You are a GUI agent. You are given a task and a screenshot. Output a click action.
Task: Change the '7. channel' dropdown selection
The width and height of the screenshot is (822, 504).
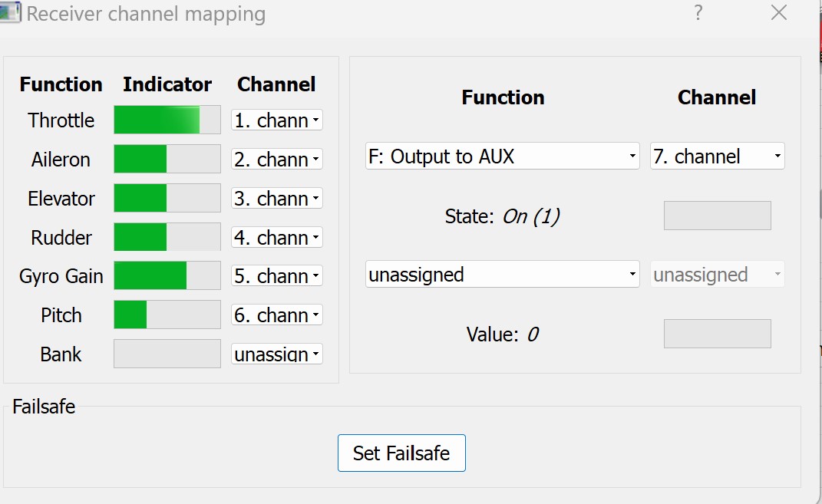(717, 156)
